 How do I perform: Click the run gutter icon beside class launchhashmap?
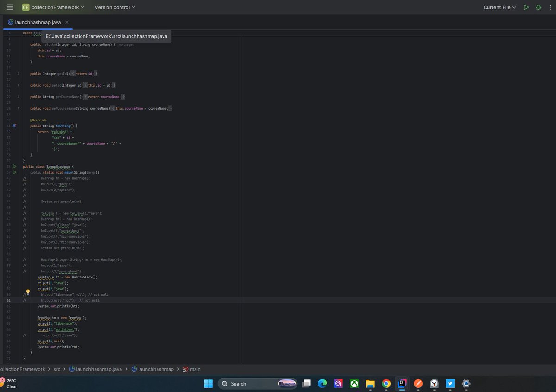coord(14,166)
